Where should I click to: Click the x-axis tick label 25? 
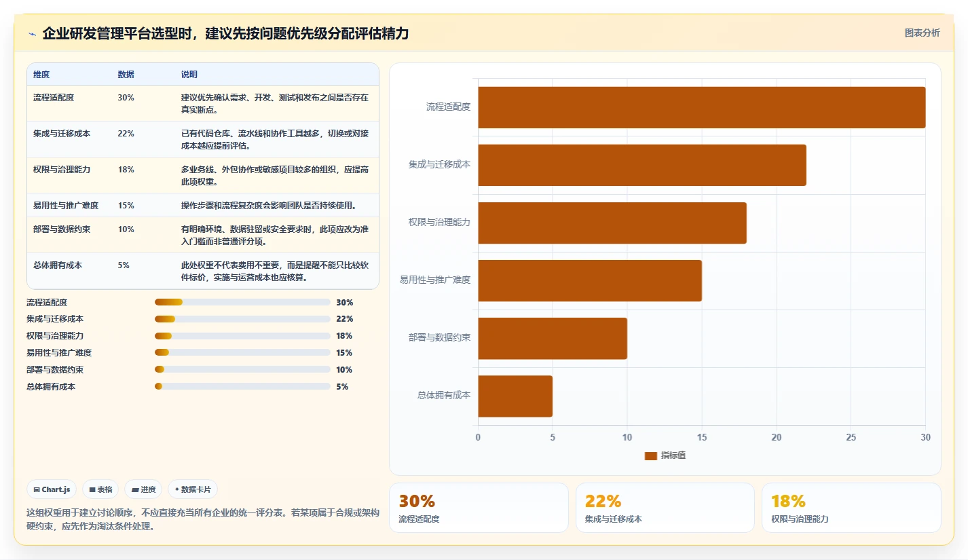(851, 438)
